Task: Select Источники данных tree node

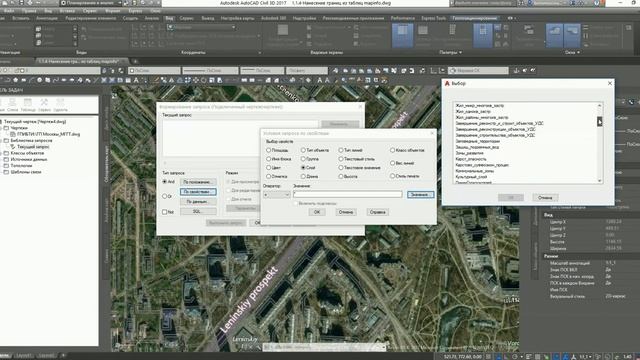Action: [x=29, y=160]
